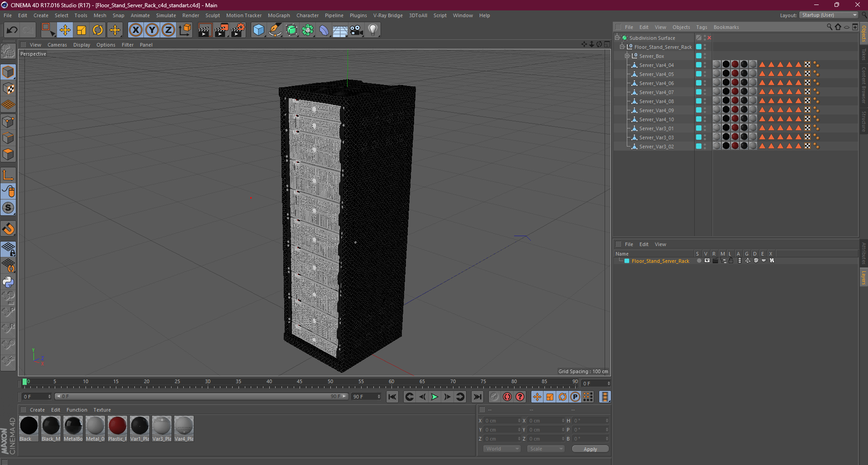Select the Server_Var4_04 object

pos(656,65)
